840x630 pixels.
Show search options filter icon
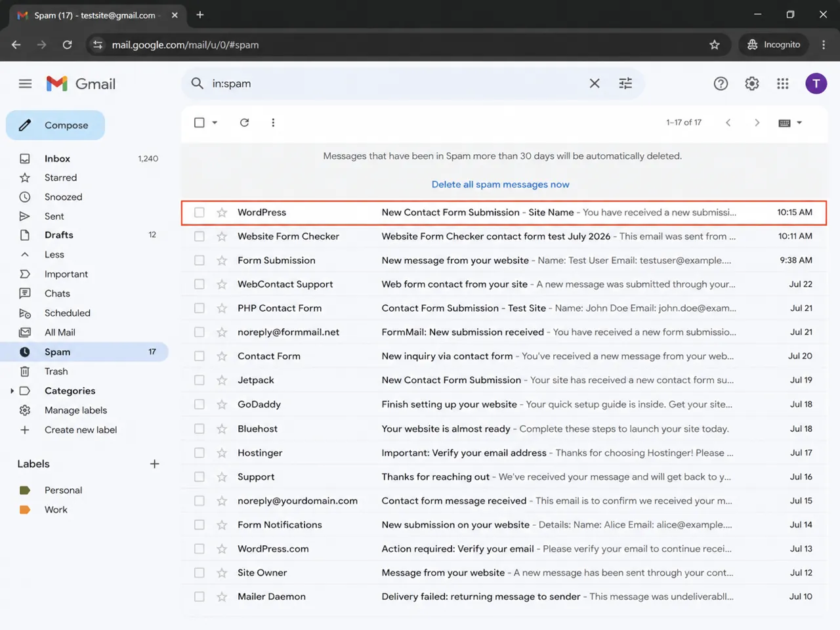pos(625,83)
